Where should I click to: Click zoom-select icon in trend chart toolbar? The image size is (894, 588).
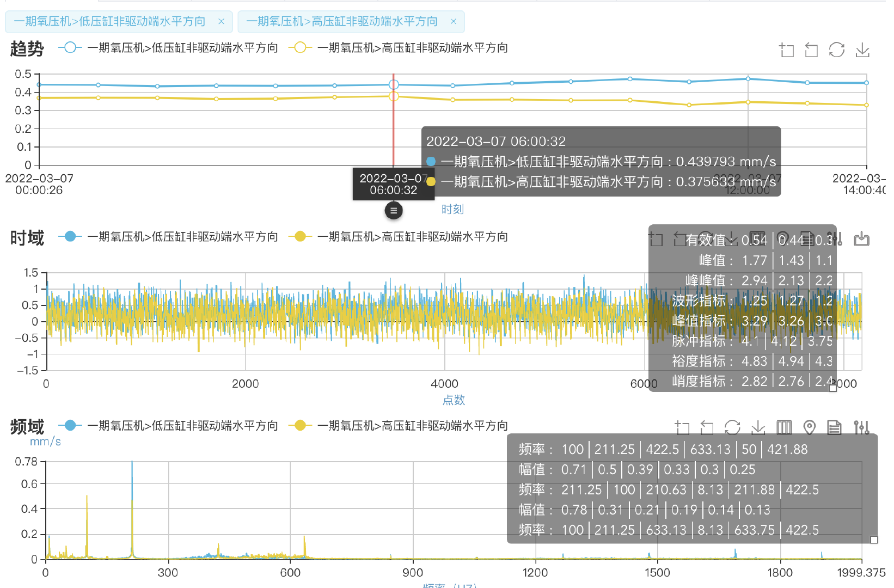coord(786,50)
